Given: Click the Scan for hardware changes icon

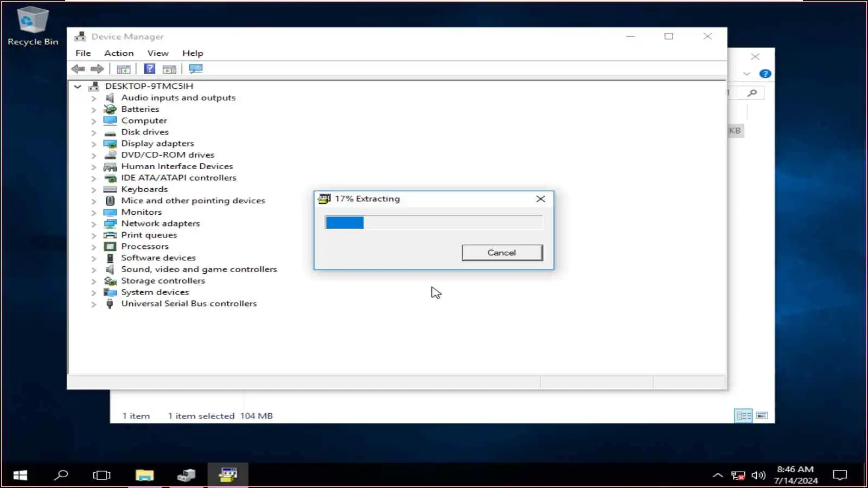Looking at the screenshot, I should (x=196, y=69).
